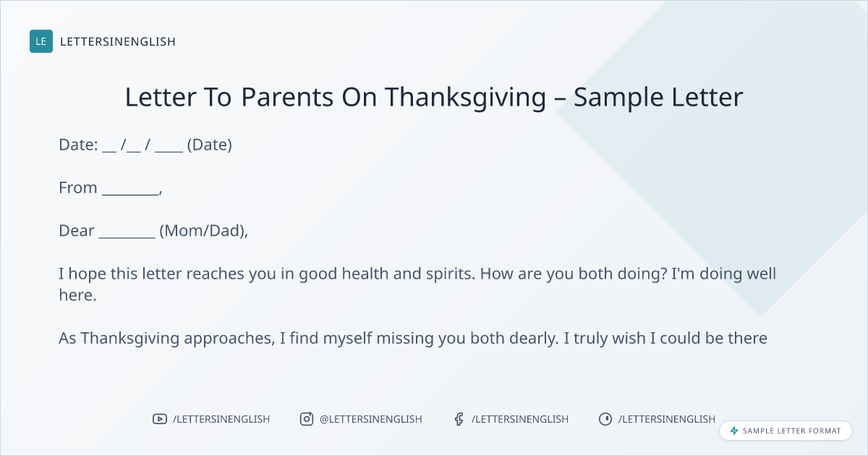Image resolution: width=868 pixels, height=456 pixels.
Task: Click the day blank in Date line
Action: pyautogui.click(x=109, y=145)
